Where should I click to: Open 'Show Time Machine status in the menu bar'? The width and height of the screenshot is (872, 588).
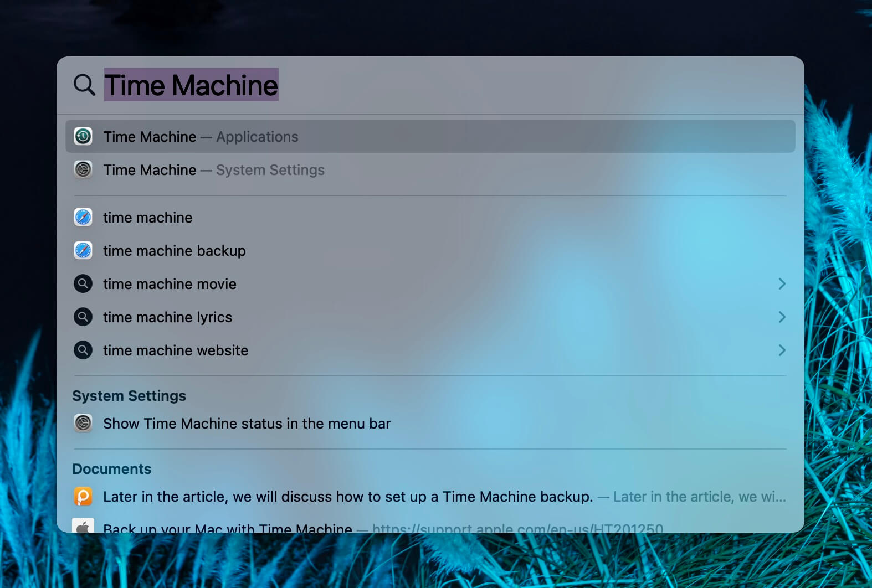click(x=430, y=423)
